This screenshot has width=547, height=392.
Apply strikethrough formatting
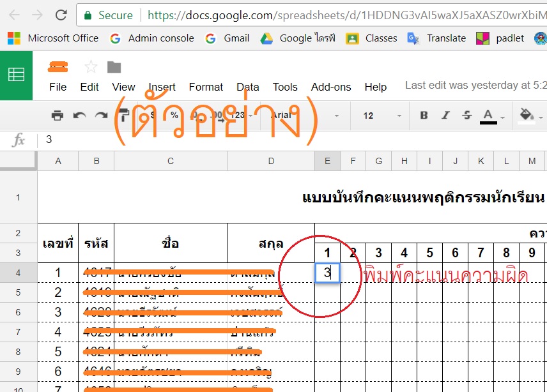point(466,116)
